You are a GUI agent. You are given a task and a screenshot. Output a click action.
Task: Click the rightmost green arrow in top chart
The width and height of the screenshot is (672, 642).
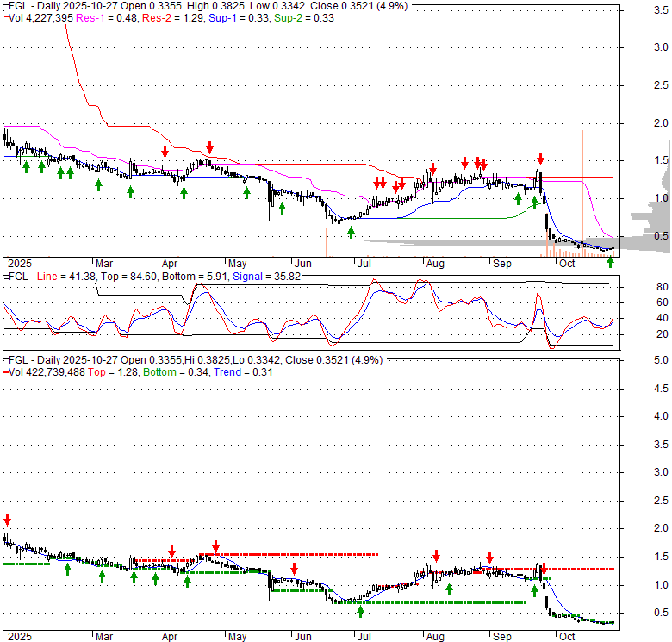pos(610,262)
